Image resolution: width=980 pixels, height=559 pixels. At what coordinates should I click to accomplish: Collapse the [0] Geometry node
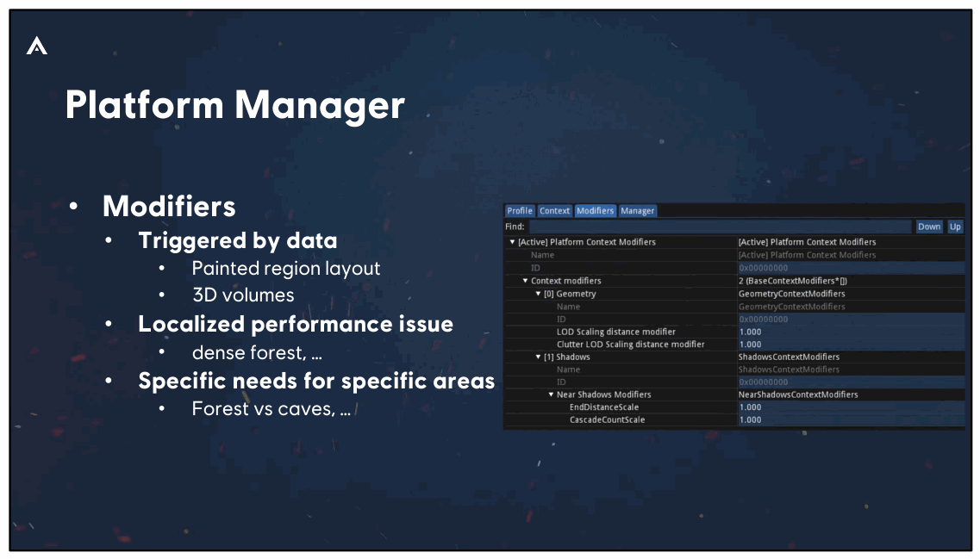[538, 294]
